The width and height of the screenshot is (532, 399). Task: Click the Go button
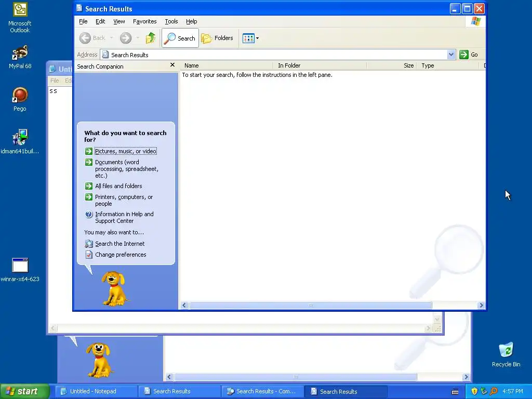[469, 55]
